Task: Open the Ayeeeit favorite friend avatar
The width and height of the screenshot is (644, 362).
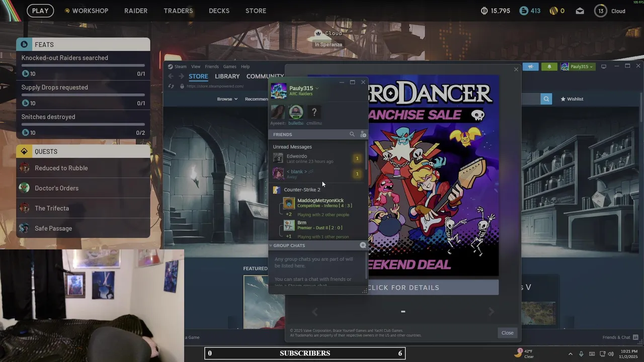Action: tap(278, 112)
